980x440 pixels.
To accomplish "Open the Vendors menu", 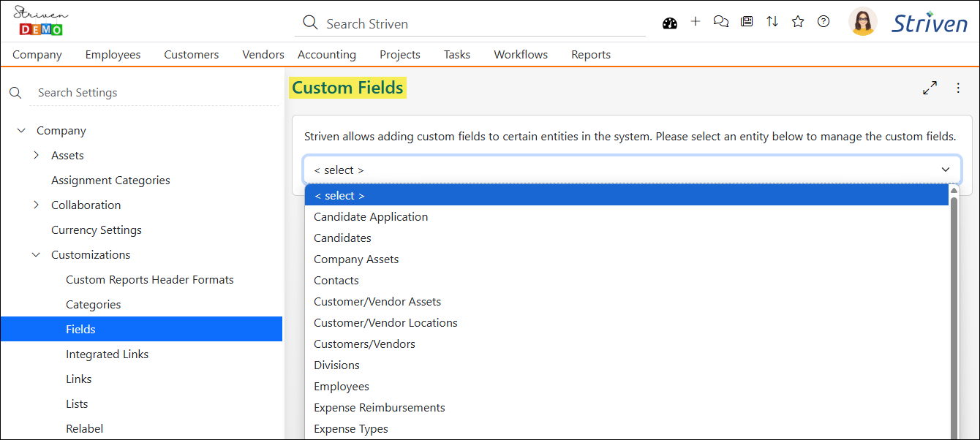I will (x=263, y=55).
